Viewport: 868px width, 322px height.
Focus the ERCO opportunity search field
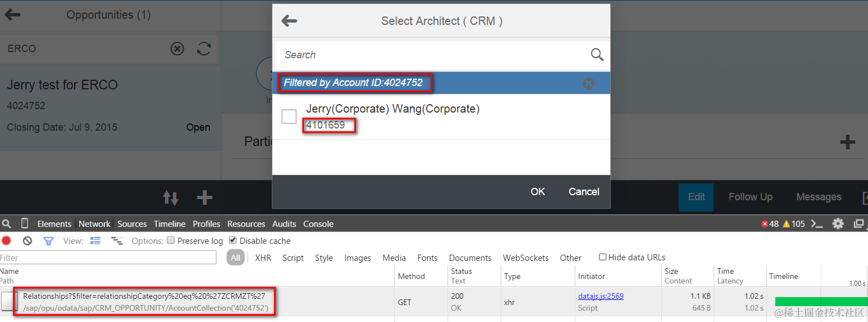(x=85, y=49)
